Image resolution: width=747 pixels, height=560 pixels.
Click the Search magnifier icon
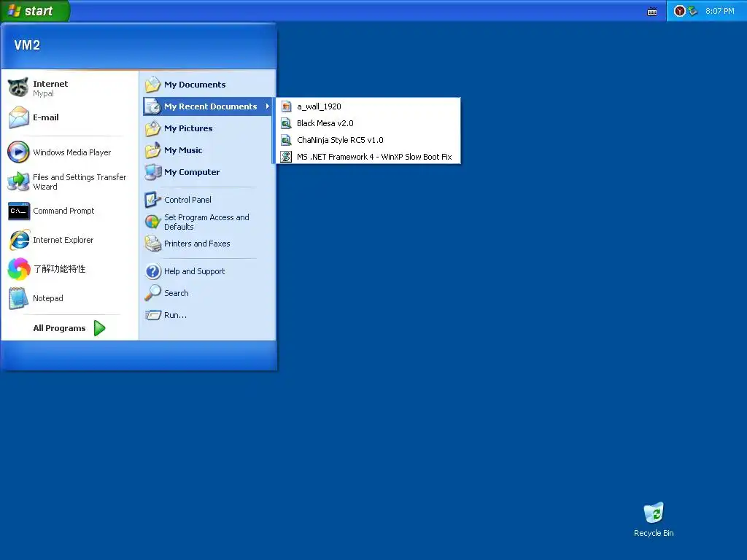coord(153,293)
